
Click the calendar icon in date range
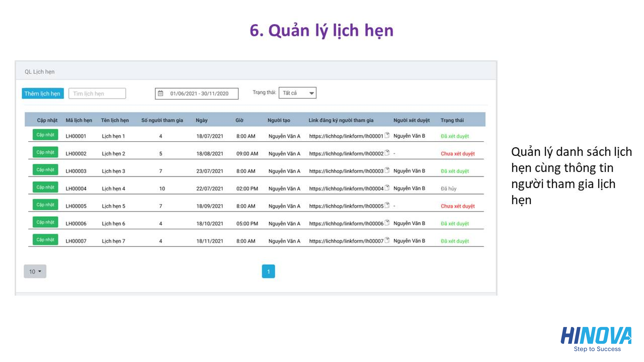point(160,94)
